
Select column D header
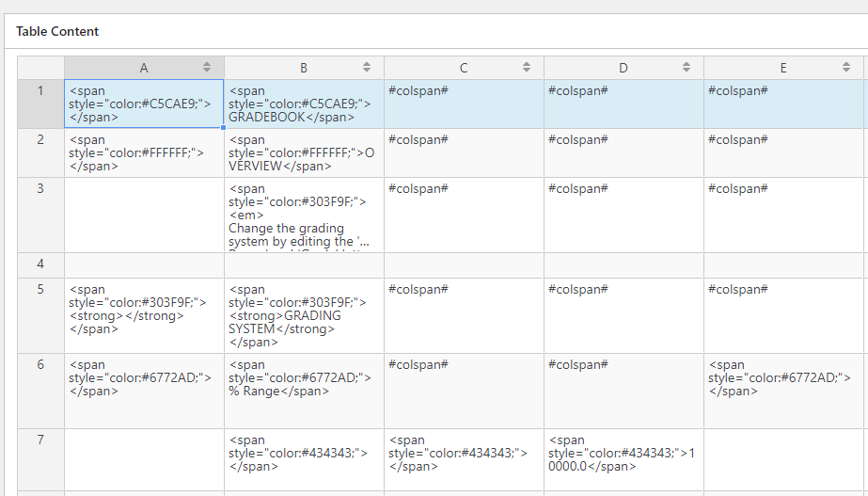[x=623, y=68]
